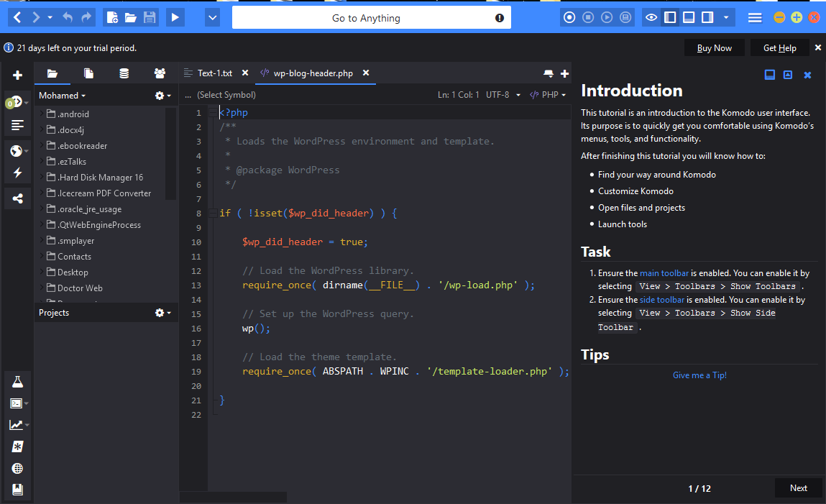The image size is (826, 504).
Task: Click the lightning bolt icon in side toolbar
Action: point(17,173)
